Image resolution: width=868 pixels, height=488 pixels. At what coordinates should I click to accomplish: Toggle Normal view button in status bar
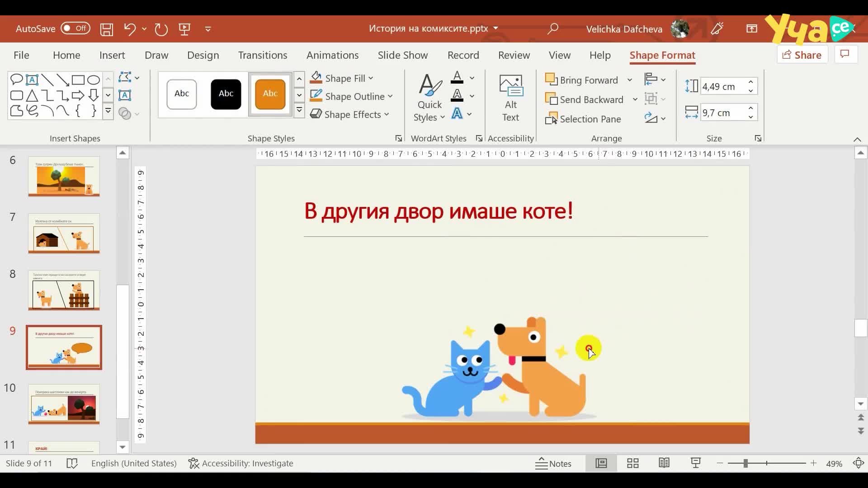[601, 463]
